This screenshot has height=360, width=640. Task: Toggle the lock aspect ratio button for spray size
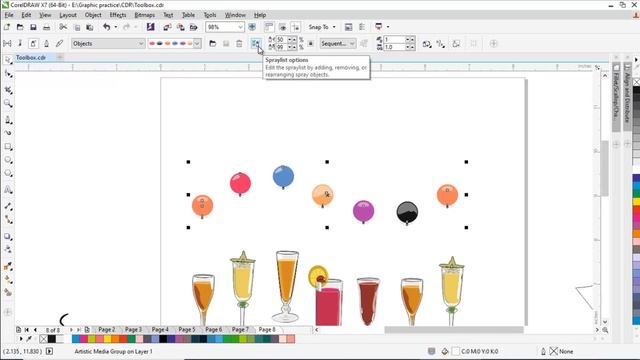point(311,43)
